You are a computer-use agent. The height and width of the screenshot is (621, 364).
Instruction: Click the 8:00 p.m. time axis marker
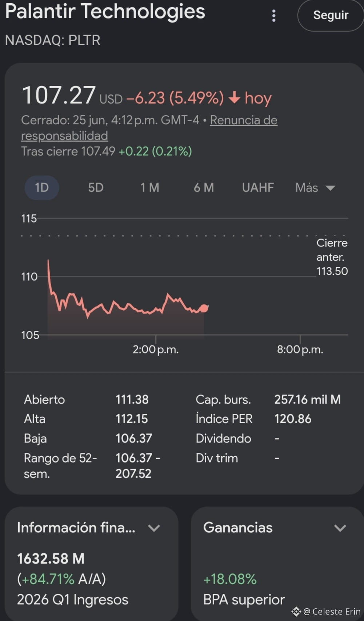pos(300,349)
